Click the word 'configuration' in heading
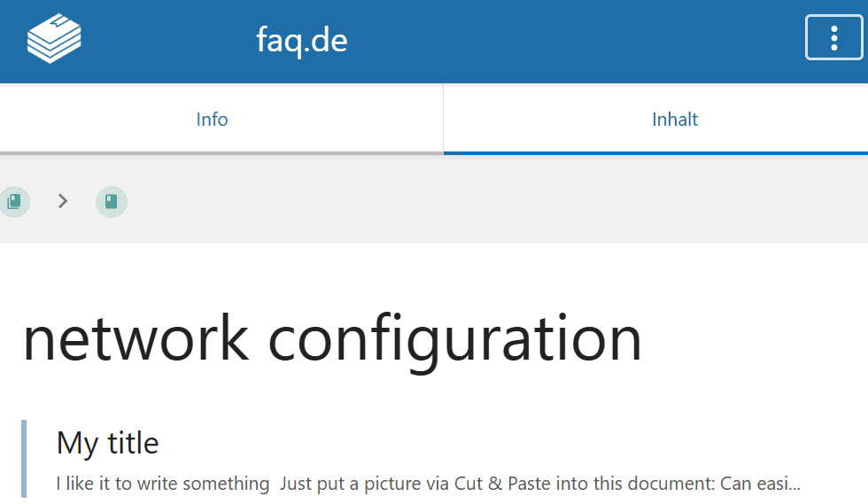Screen dimensions: 868x504 pos(454,339)
